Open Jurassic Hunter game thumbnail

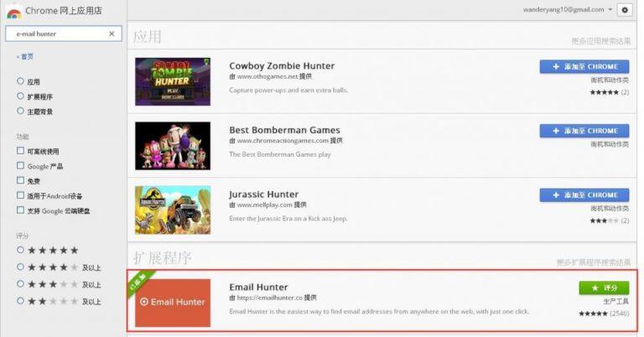(173, 210)
